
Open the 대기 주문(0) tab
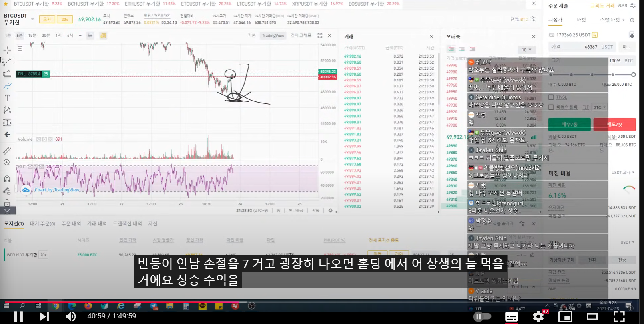tap(42, 224)
